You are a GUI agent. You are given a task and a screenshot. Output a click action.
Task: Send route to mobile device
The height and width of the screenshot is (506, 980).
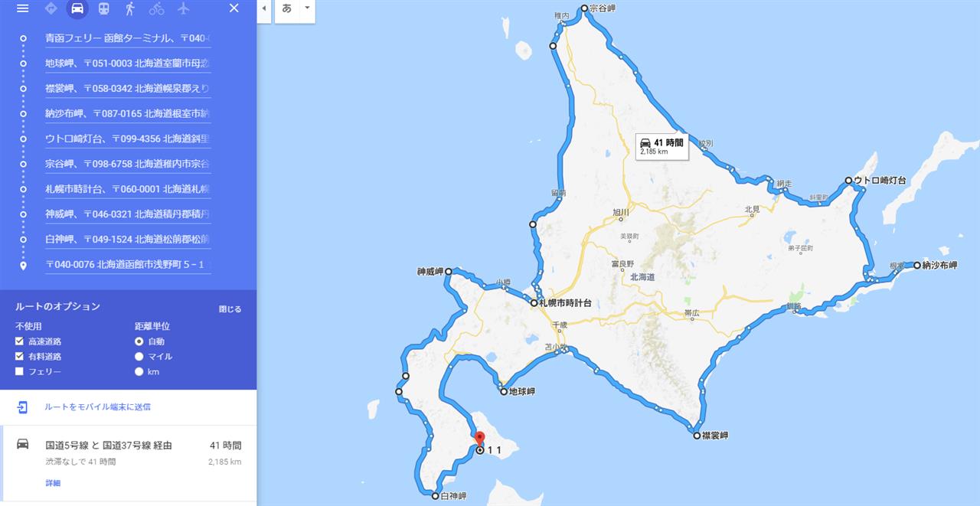(x=97, y=407)
